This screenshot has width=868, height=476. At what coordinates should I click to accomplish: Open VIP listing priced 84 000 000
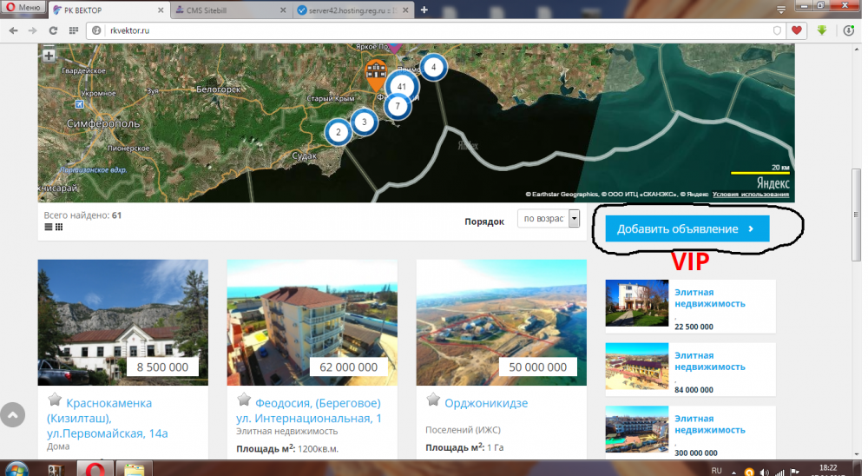point(710,361)
